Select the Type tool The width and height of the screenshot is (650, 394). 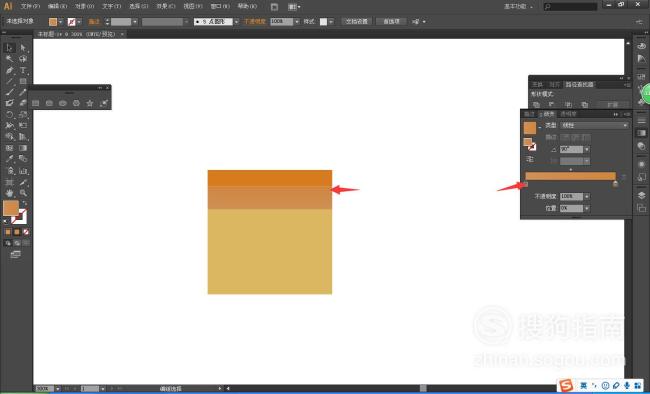pyautogui.click(x=23, y=70)
